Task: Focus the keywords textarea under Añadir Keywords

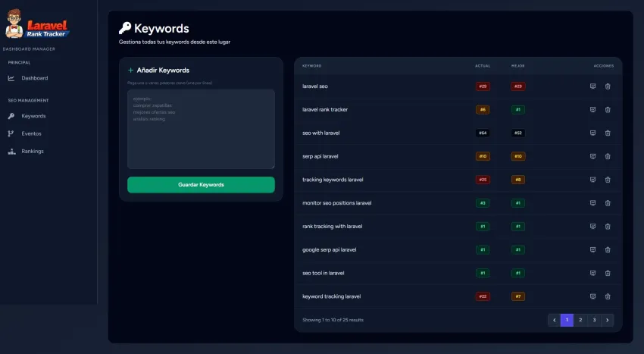Action: coord(201,129)
